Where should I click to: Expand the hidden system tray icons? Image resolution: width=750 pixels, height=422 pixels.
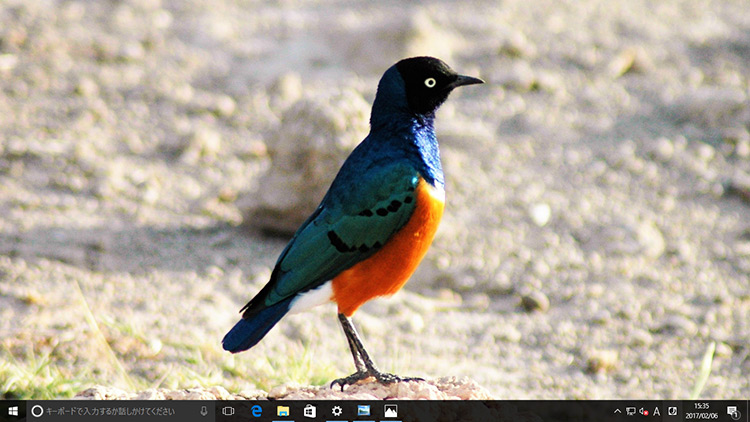tap(617, 411)
